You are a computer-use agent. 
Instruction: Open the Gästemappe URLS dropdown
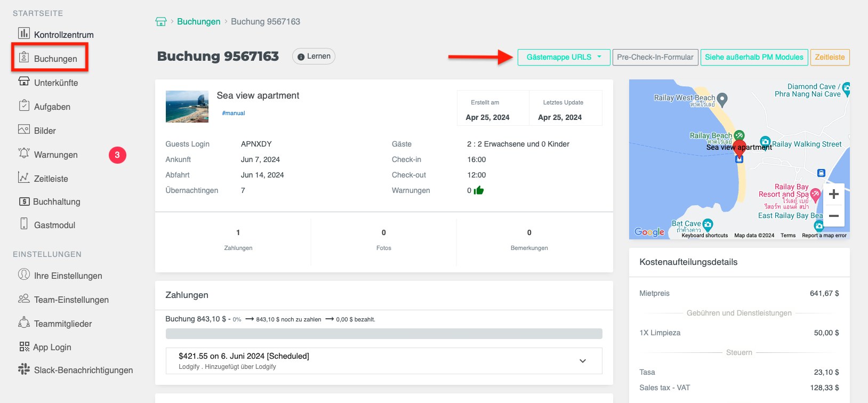pos(564,57)
